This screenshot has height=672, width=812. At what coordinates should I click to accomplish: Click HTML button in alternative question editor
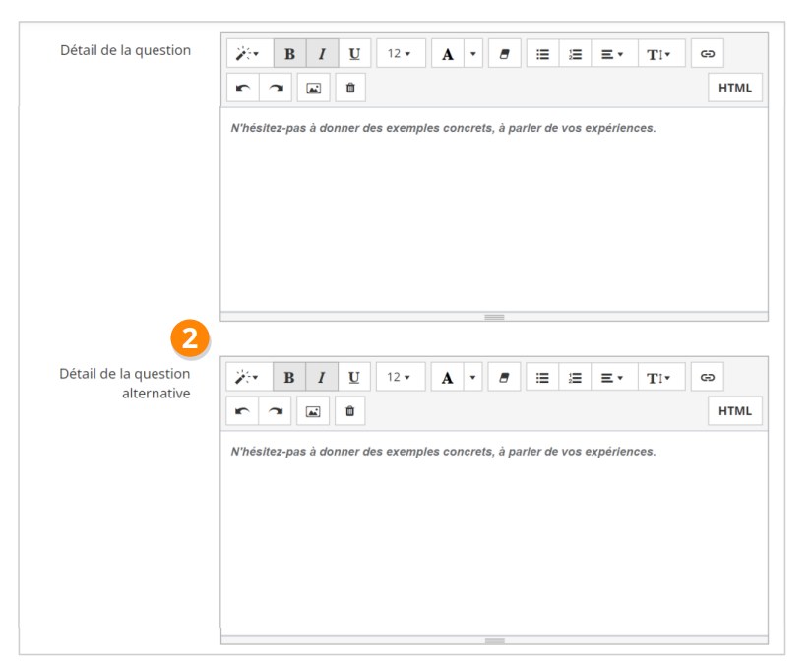[734, 411]
